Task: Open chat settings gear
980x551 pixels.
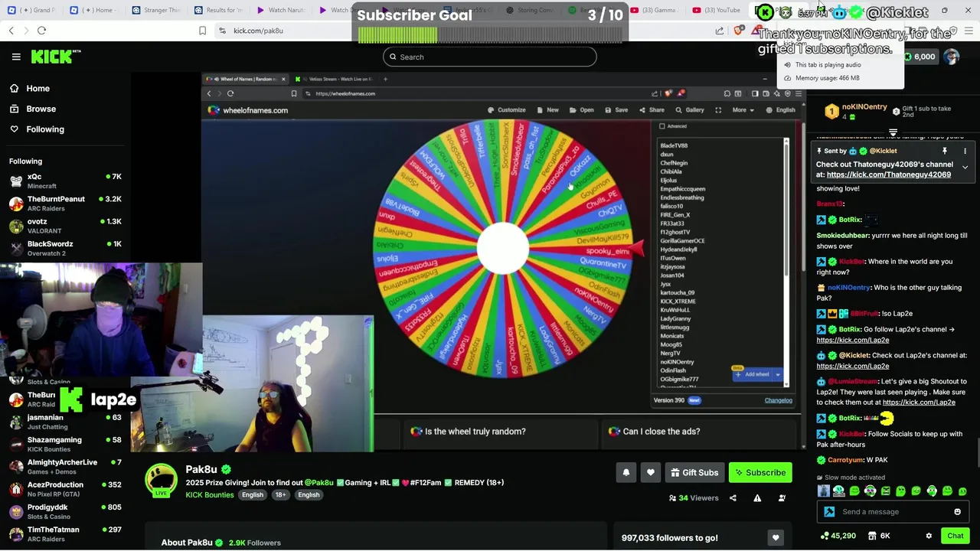Action: pyautogui.click(x=929, y=536)
